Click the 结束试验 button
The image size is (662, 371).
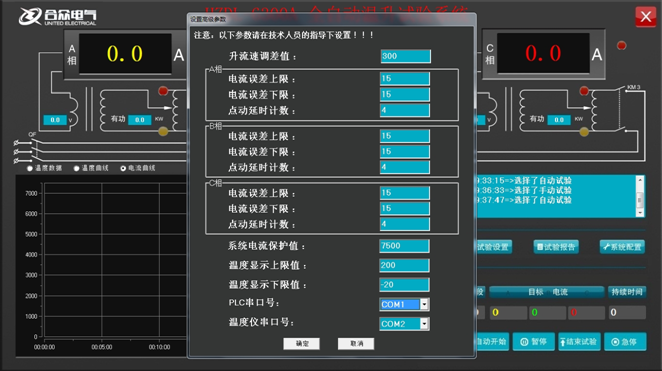pyautogui.click(x=579, y=342)
